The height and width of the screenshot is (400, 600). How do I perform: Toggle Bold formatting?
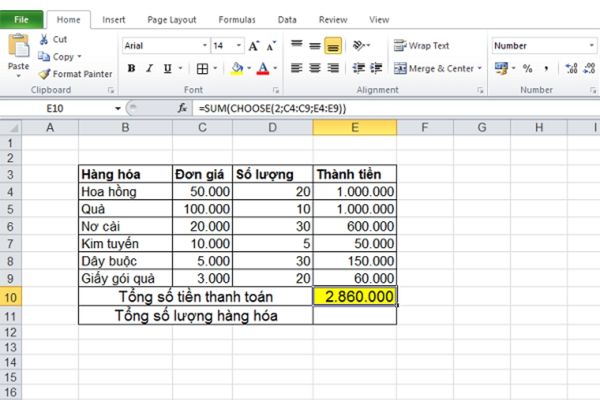pos(131,69)
